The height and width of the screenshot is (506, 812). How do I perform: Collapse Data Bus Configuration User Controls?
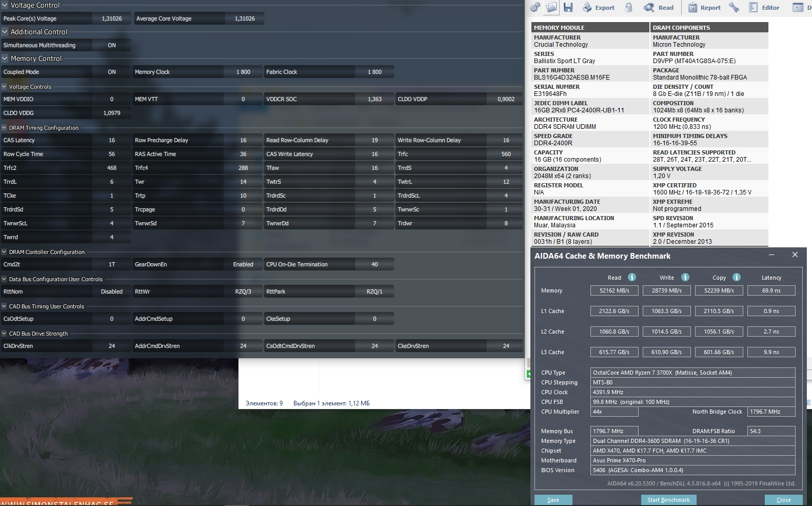(x=4, y=279)
